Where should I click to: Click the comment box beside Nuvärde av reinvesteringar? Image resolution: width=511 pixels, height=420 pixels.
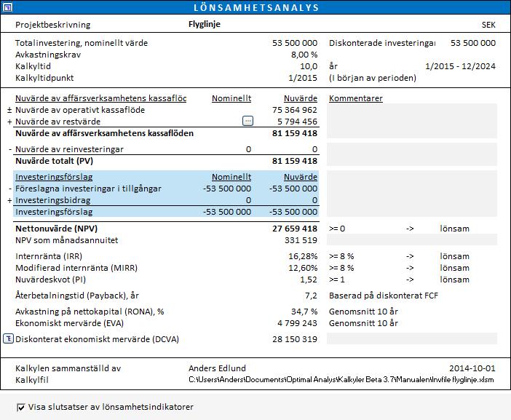(x=412, y=154)
